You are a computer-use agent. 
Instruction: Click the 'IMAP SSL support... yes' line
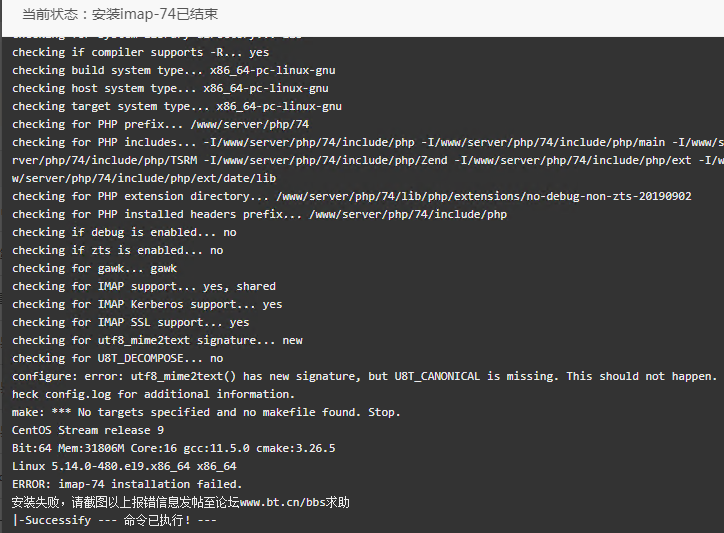pos(130,322)
